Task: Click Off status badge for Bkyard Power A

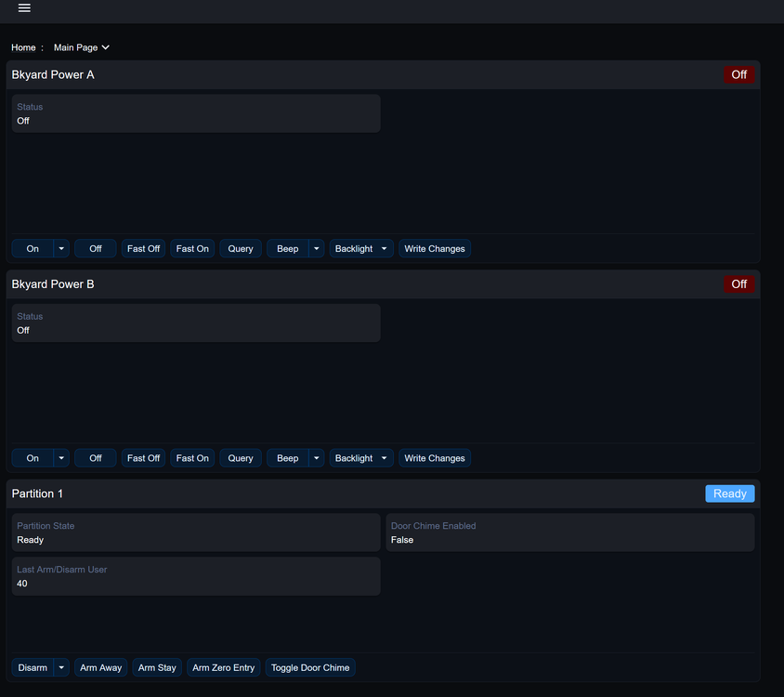Action: [739, 74]
